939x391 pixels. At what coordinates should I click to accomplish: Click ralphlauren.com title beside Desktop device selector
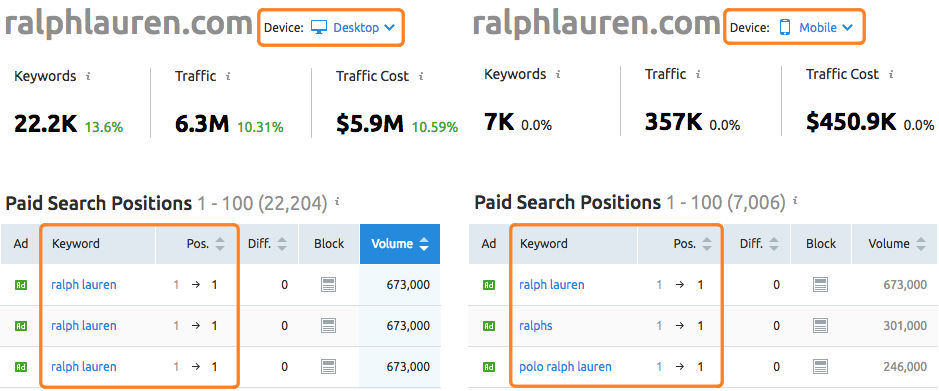coord(128,24)
